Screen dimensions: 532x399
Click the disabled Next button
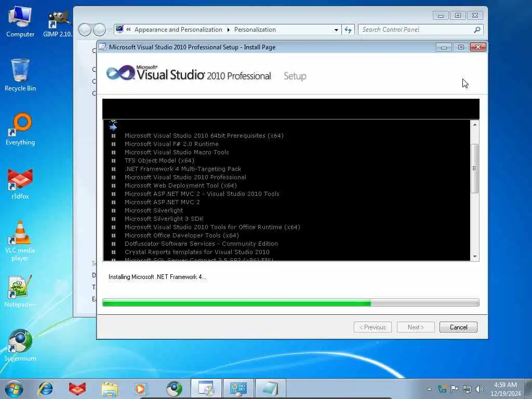pyautogui.click(x=416, y=327)
